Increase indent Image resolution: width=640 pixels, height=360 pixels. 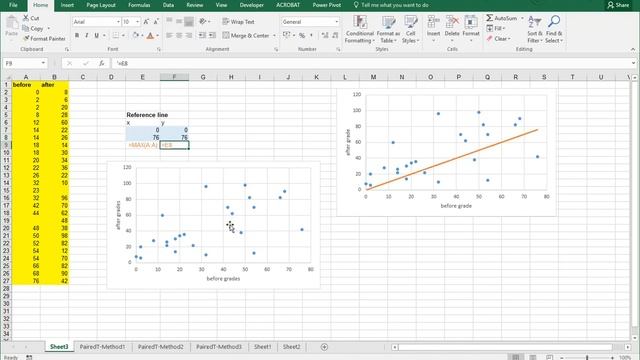click(212, 36)
